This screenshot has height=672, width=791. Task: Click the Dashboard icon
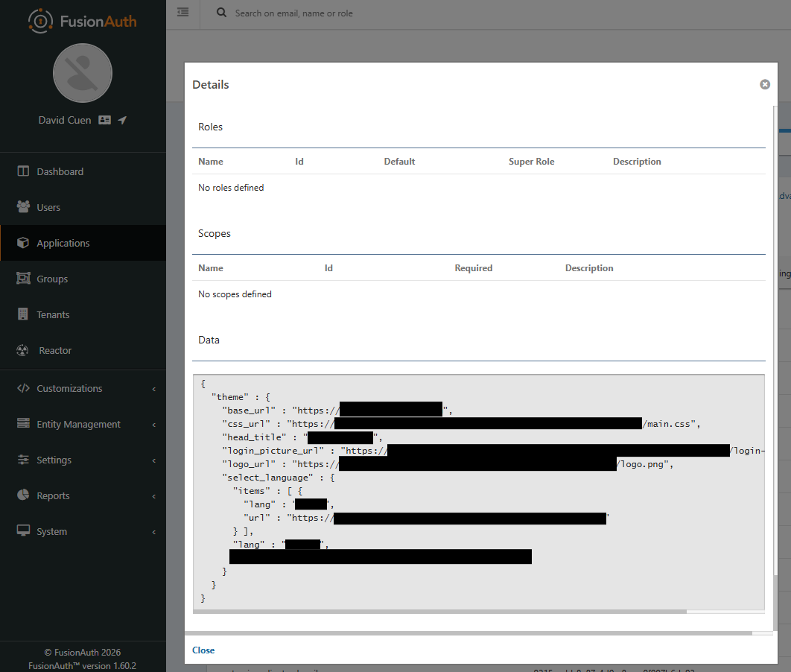pos(23,171)
